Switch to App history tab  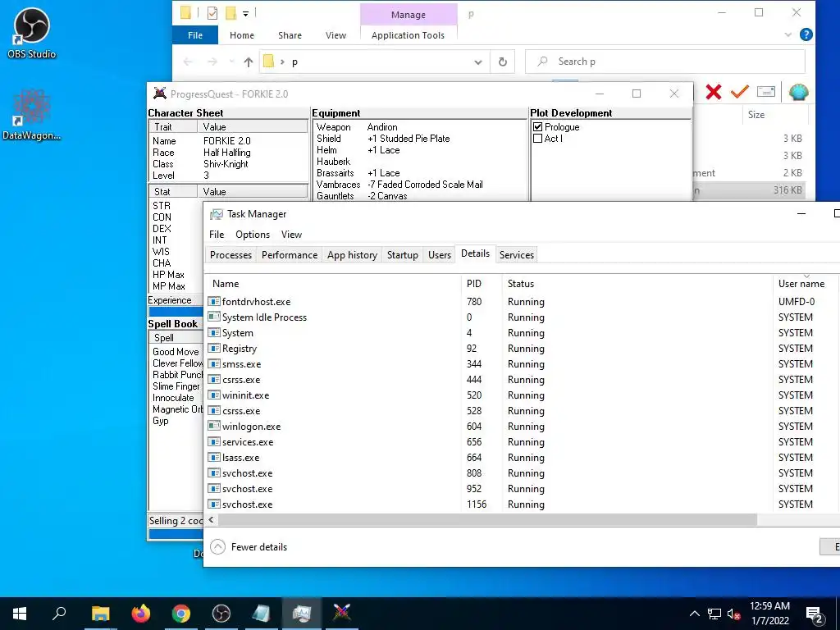tap(352, 255)
